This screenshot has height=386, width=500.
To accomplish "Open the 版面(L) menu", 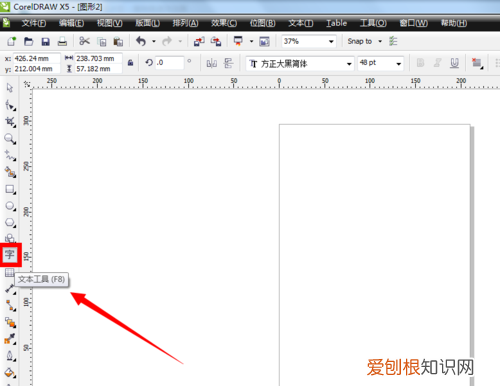I will click(x=148, y=23).
